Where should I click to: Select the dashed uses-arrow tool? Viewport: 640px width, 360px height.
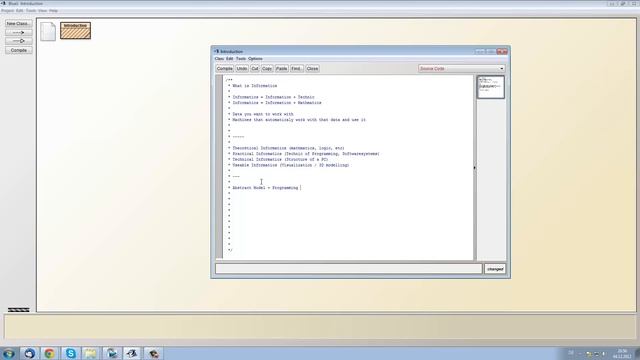[18, 32]
